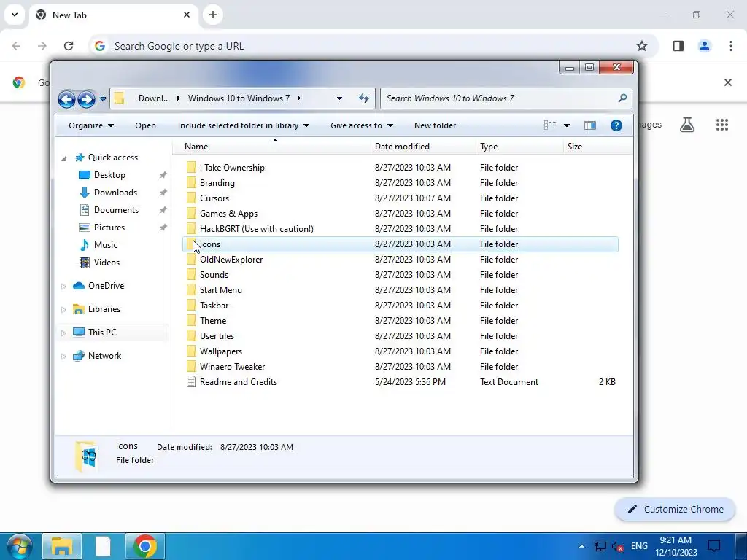Screen dimensions: 747x560
Task: Collapse the Quick access tree node
Action: coord(64,158)
